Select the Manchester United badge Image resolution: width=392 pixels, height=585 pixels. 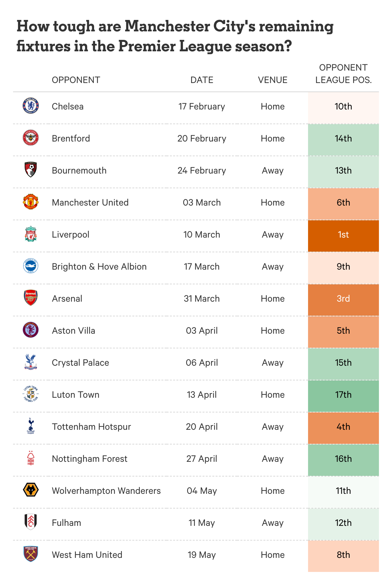(31, 202)
